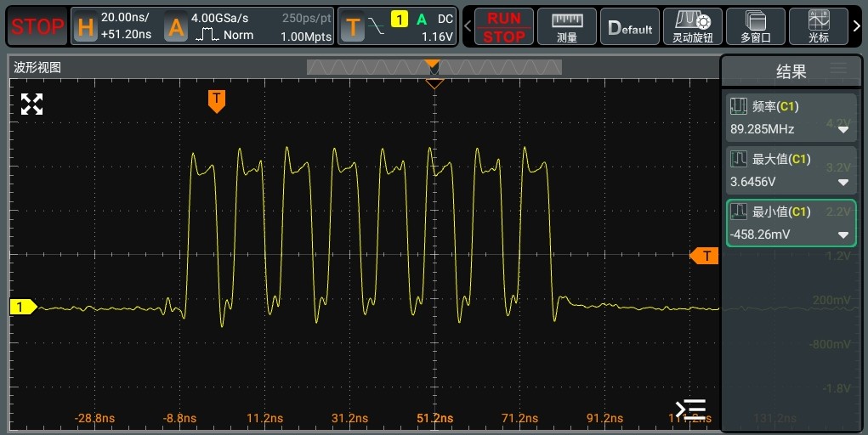Tap the 4.00GSa/s sample rate value
Viewport: 868px width, 435px height.
pyautogui.click(x=220, y=18)
